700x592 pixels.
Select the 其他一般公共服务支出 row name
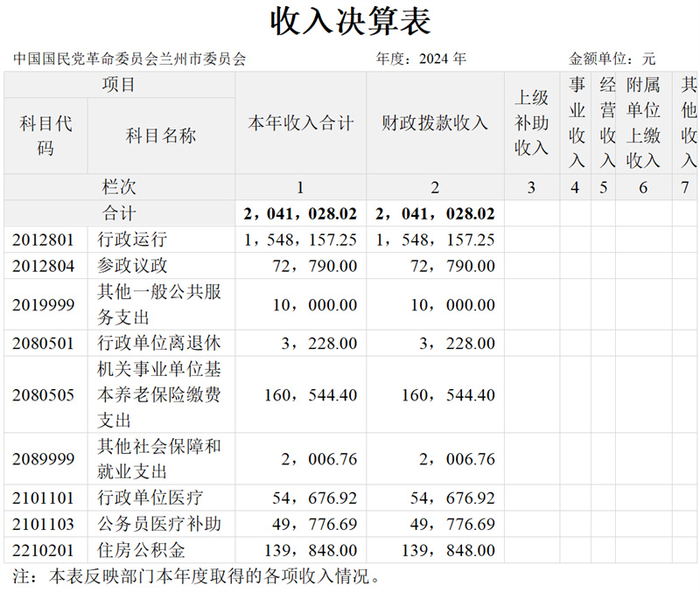click(x=159, y=304)
